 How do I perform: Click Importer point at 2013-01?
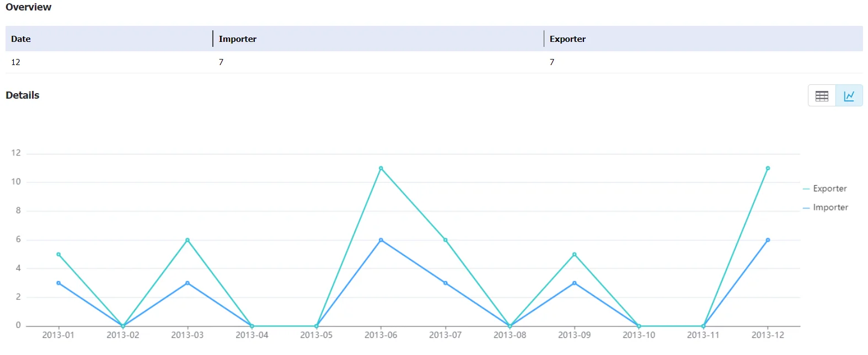tap(58, 283)
